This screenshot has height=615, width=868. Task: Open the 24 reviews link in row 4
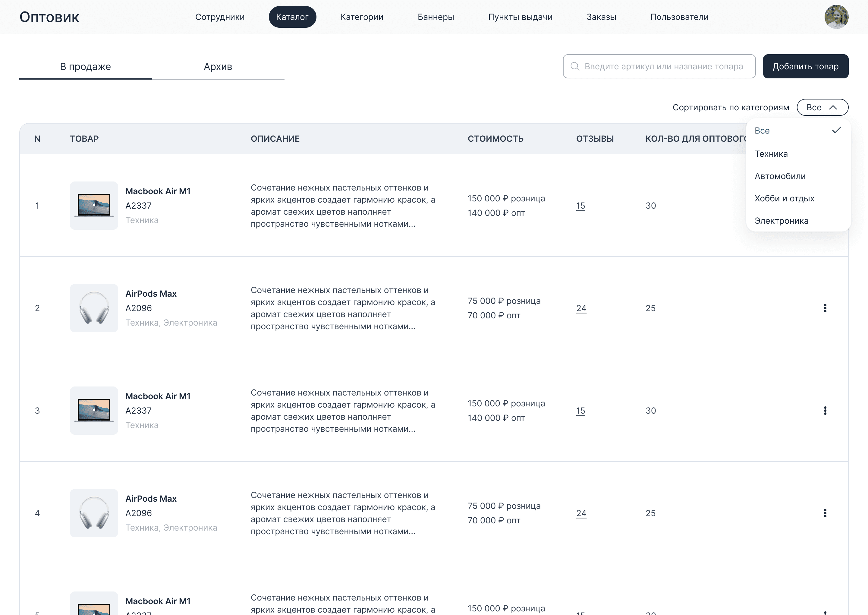coord(581,513)
